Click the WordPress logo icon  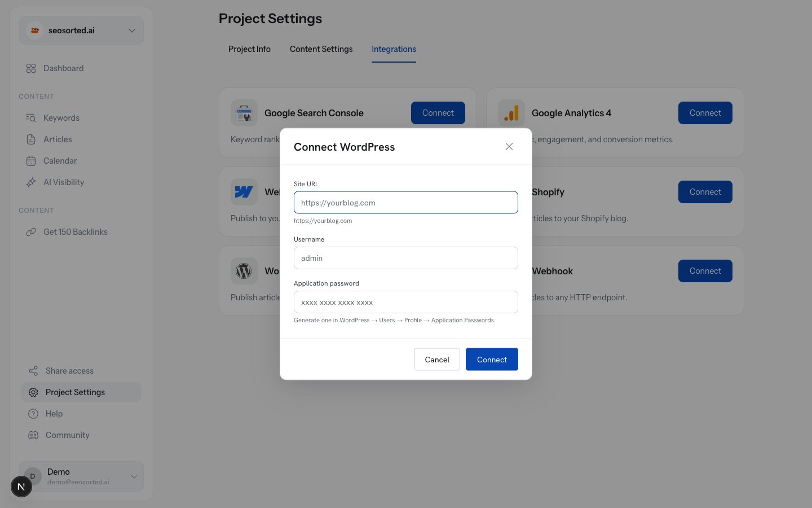[x=244, y=271]
